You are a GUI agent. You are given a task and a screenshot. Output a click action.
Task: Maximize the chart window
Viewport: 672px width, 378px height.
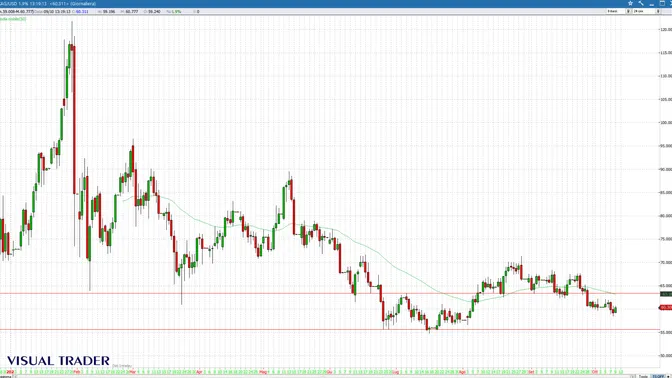[662, 3]
